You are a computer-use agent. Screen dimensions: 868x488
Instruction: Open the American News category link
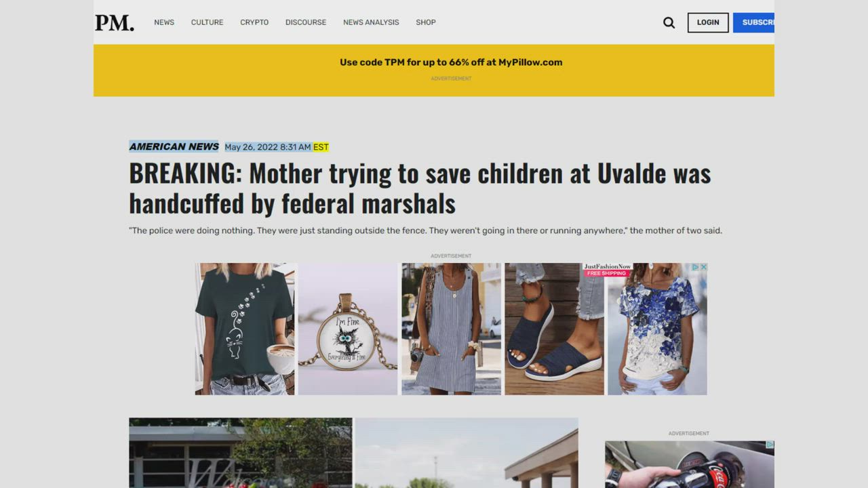point(174,146)
